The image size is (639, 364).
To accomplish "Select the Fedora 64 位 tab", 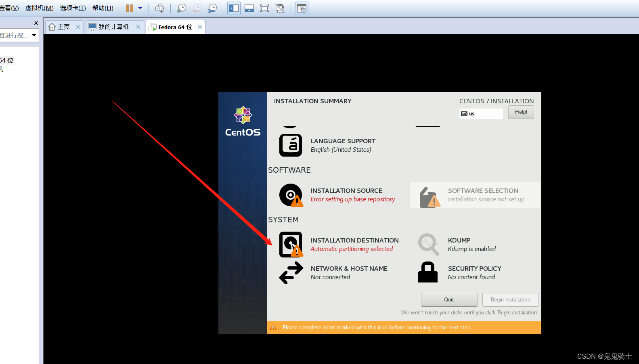I will (x=175, y=27).
